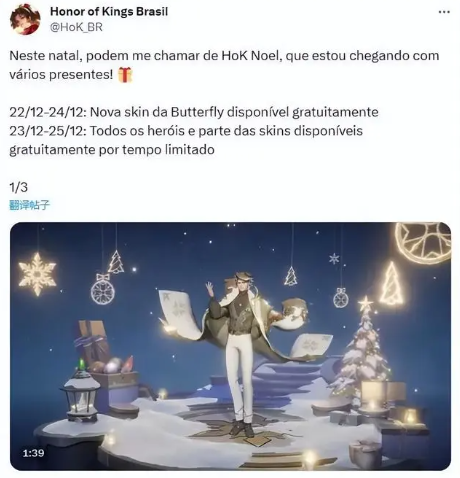
Task: Click the 22/12-24/12 Butterfly skin line
Action: 194,112
